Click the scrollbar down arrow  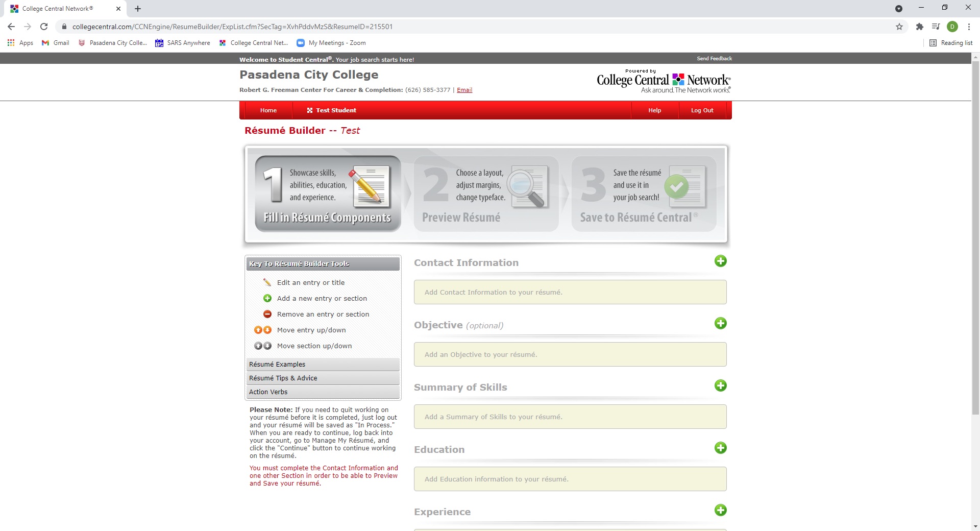975,526
